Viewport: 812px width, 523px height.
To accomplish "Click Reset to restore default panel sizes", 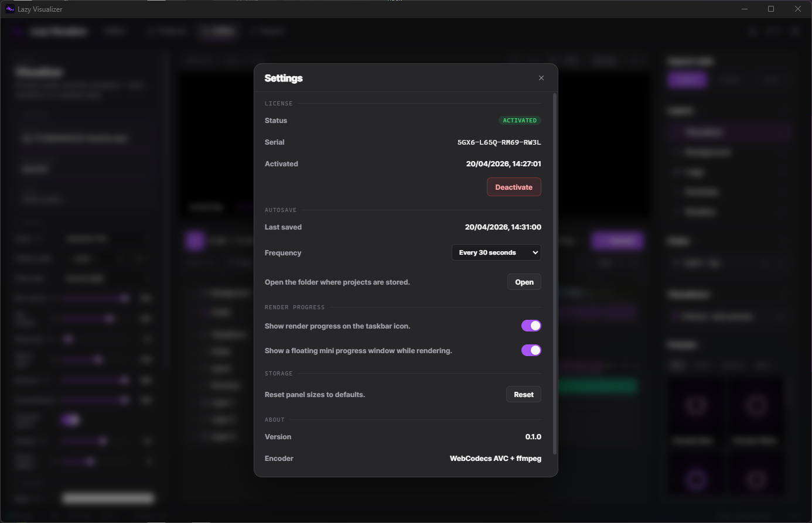I will tap(523, 394).
